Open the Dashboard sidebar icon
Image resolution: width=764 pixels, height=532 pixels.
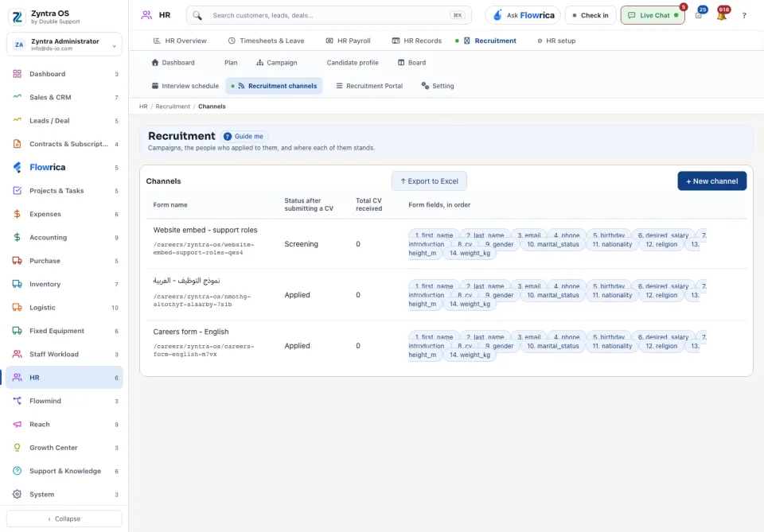pos(17,74)
